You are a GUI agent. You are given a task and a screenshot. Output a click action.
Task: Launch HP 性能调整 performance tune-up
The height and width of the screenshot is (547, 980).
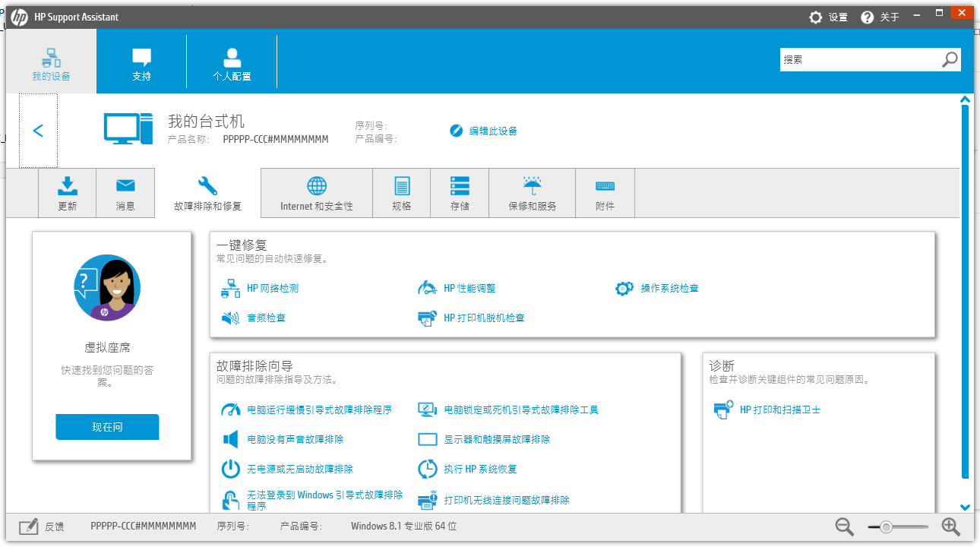[x=466, y=288]
